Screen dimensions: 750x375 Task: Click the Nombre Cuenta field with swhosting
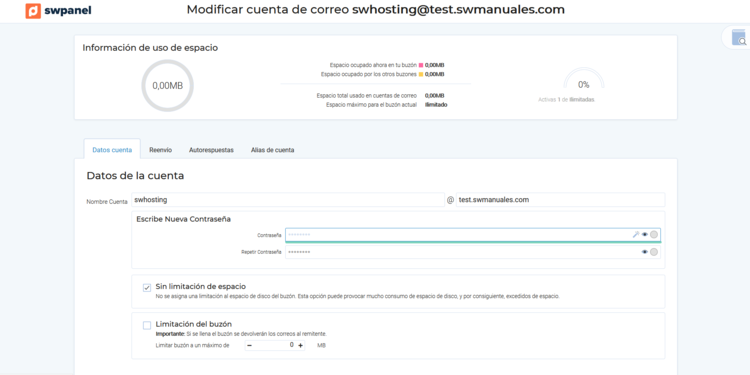click(x=288, y=200)
